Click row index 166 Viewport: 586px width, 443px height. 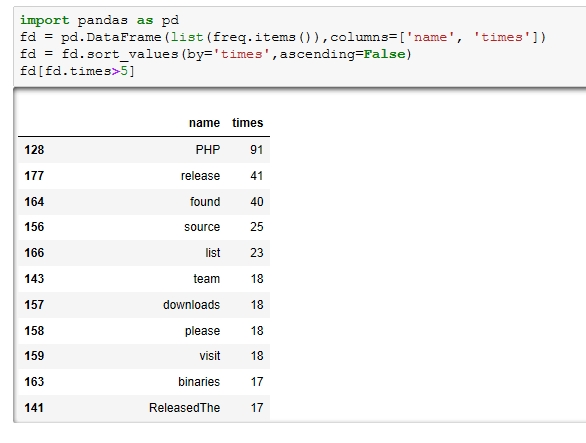point(34,253)
